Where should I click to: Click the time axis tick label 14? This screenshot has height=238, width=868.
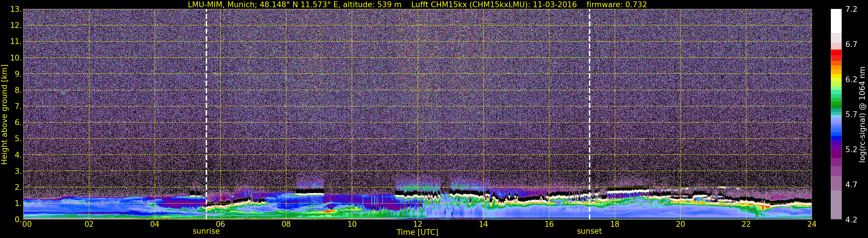pyautogui.click(x=483, y=224)
